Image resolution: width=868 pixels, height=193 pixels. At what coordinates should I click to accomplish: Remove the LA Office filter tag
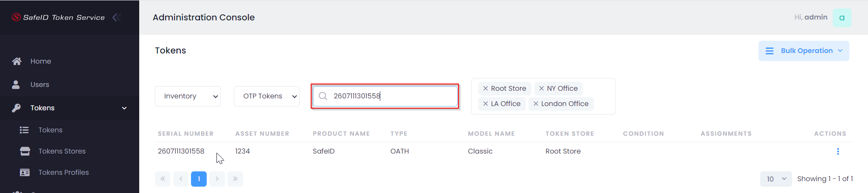(486, 104)
